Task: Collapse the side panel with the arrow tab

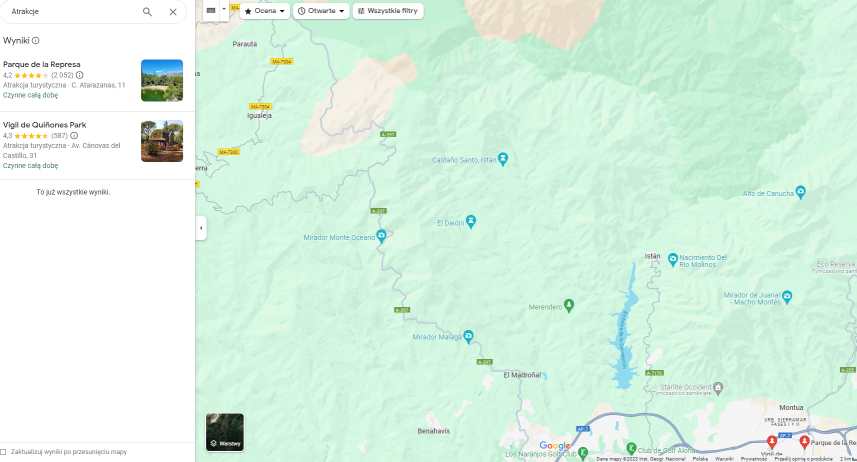Action: tap(201, 228)
